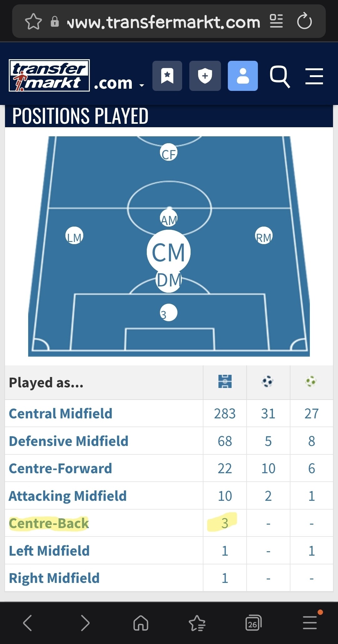Open the Transfermarkt hamburger menu

pos(314,76)
